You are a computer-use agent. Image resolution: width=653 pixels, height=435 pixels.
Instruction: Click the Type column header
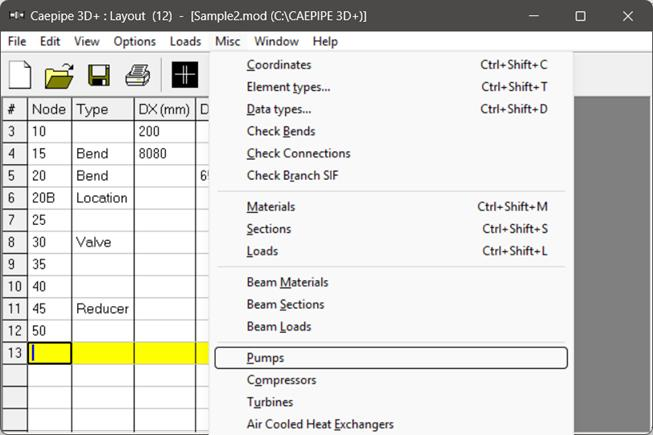coord(103,109)
